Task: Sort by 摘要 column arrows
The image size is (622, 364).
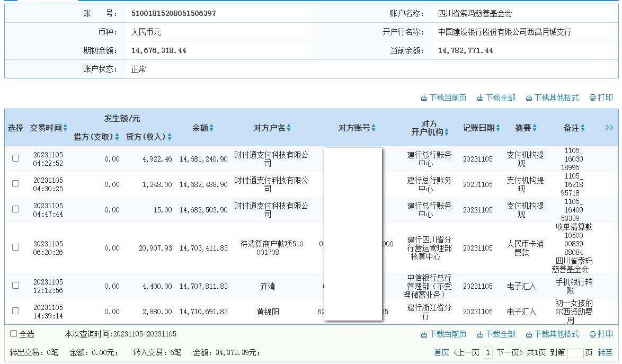Action: pyautogui.click(x=535, y=128)
